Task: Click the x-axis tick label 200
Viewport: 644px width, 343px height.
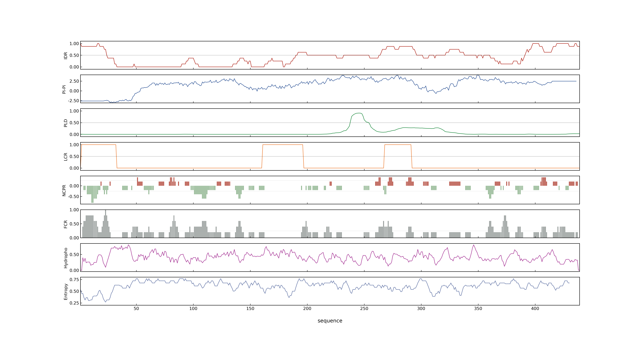Action: [x=307, y=309]
